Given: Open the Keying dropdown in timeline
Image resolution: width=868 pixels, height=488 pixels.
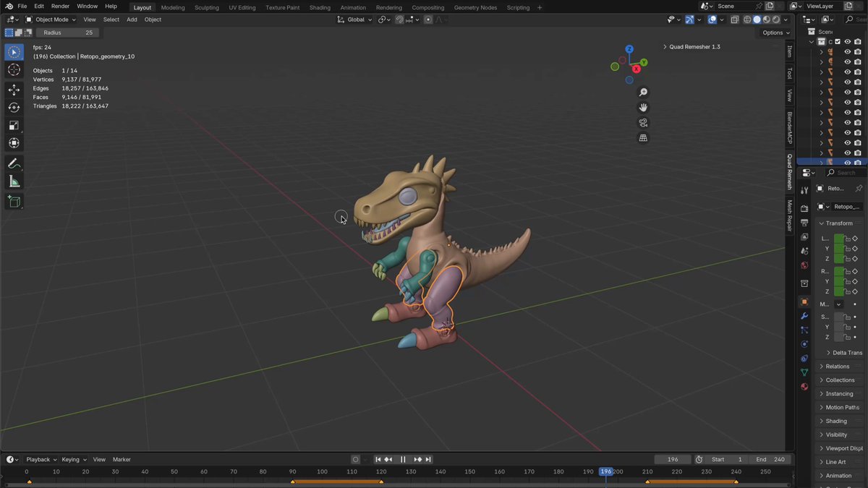Looking at the screenshot, I should coord(74,460).
